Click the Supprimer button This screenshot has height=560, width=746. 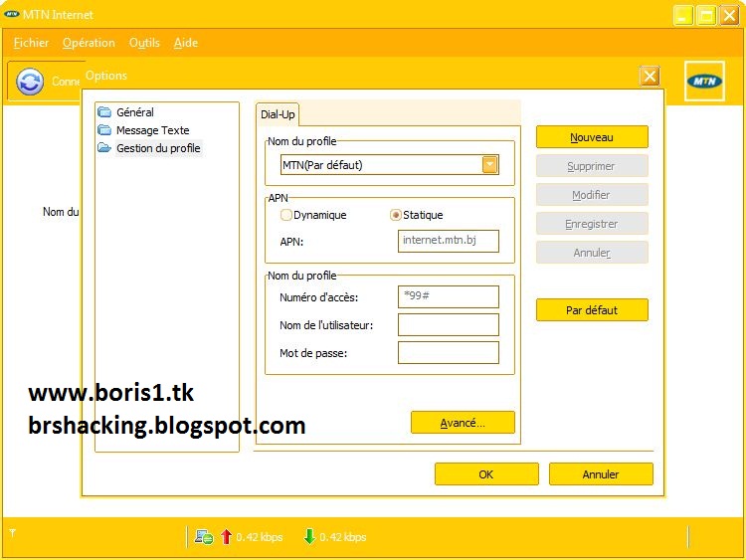click(592, 166)
